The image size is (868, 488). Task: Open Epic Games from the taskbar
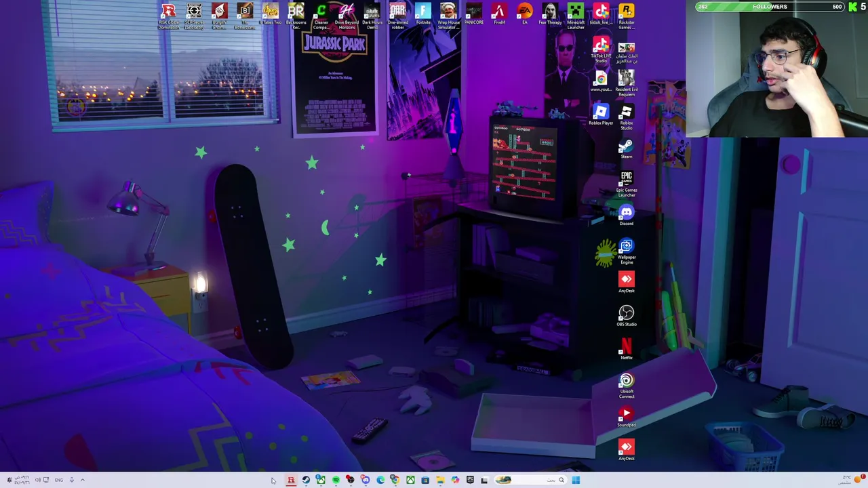pos(470,480)
